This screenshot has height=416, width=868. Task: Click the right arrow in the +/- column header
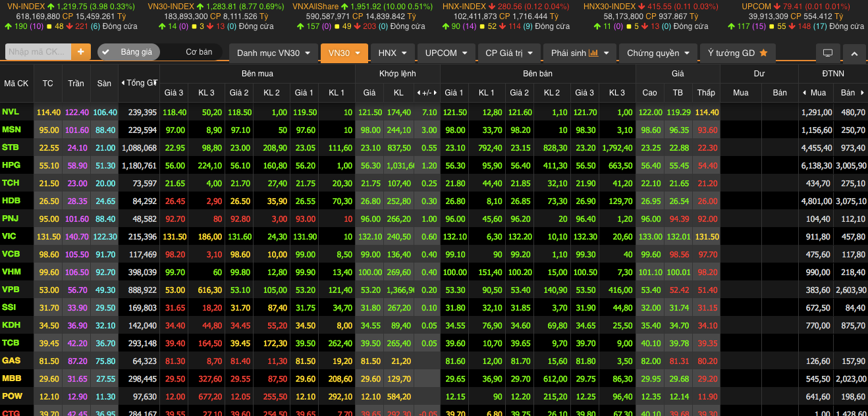(435, 93)
